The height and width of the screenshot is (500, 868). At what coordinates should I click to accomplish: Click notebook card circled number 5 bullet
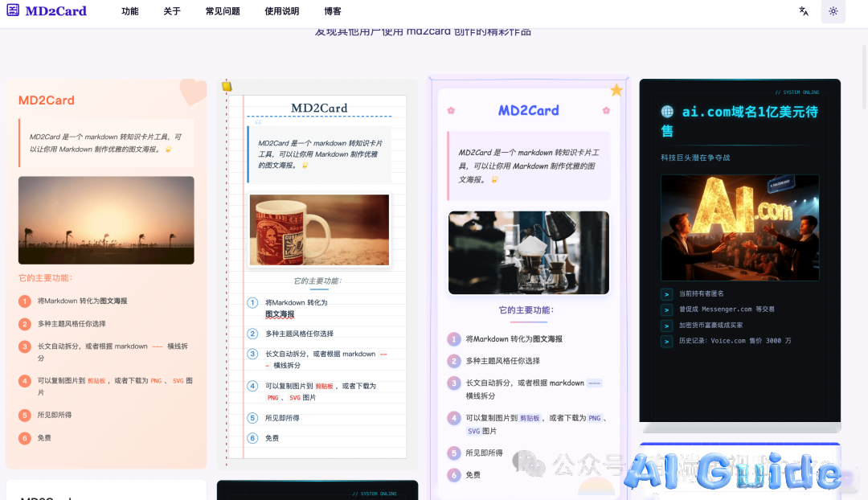(252, 418)
